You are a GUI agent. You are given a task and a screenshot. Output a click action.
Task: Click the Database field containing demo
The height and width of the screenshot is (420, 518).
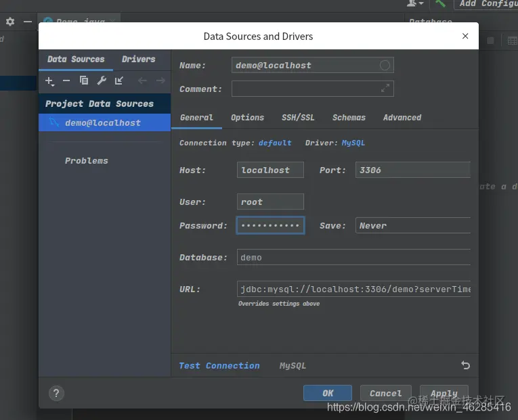click(x=353, y=257)
